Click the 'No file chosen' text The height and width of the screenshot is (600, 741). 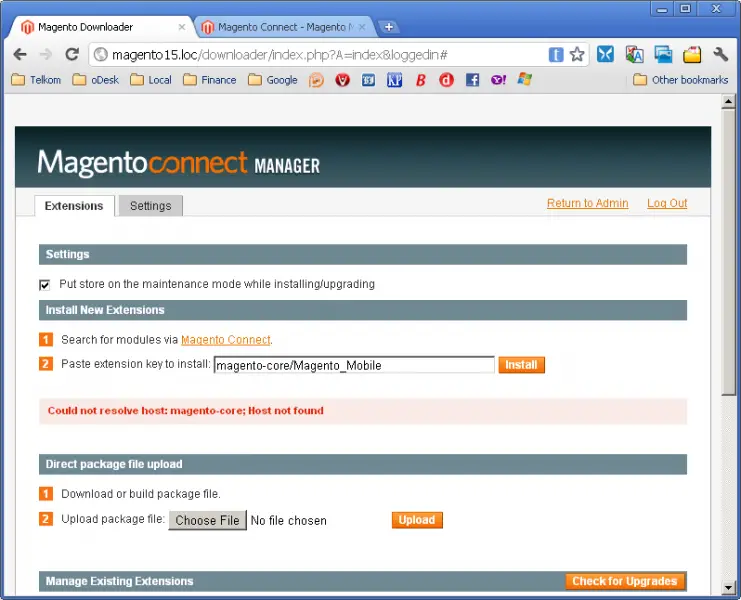[x=288, y=521]
